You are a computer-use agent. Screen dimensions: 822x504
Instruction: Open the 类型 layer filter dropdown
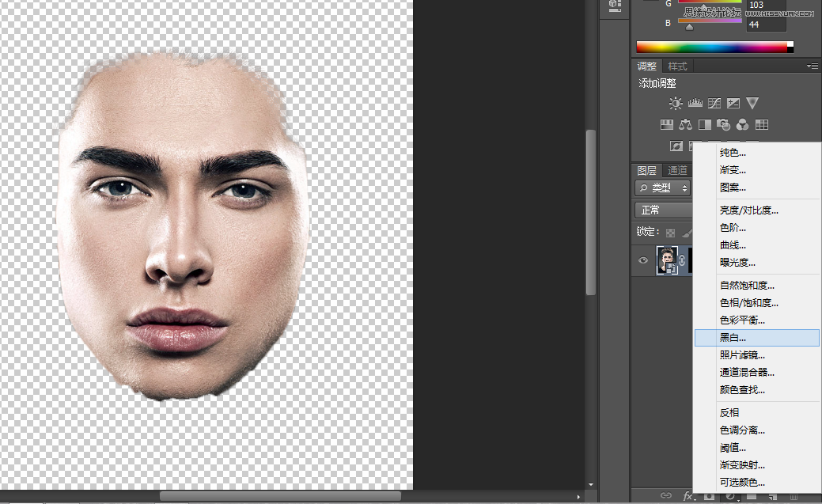pos(663,188)
